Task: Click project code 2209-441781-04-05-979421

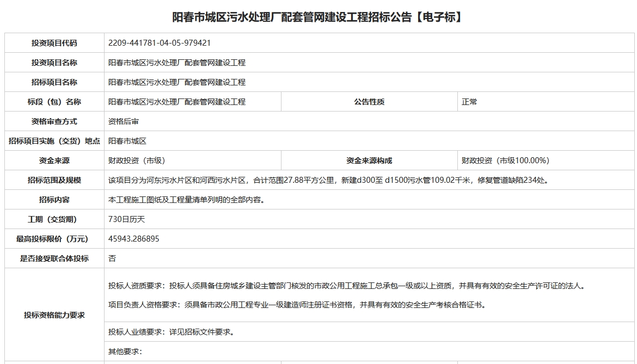Action: pyautogui.click(x=159, y=43)
